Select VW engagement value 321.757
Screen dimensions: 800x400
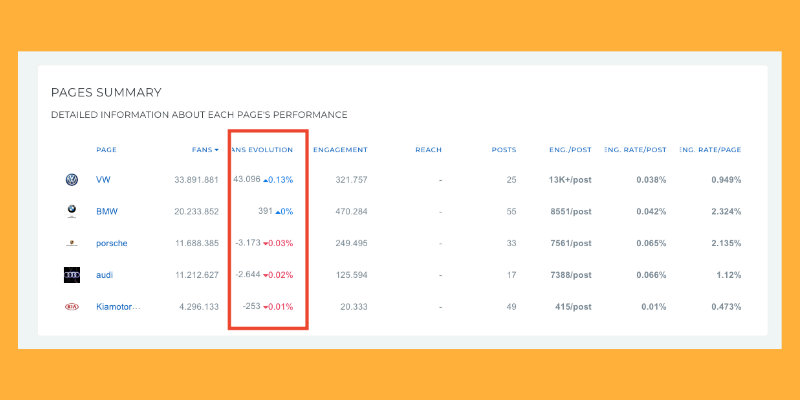pyautogui.click(x=352, y=180)
